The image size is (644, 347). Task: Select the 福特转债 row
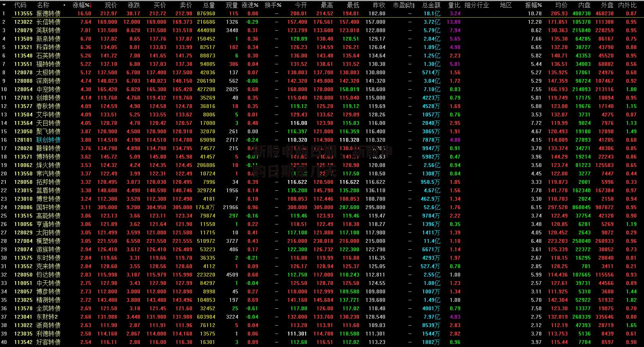pos(322,64)
